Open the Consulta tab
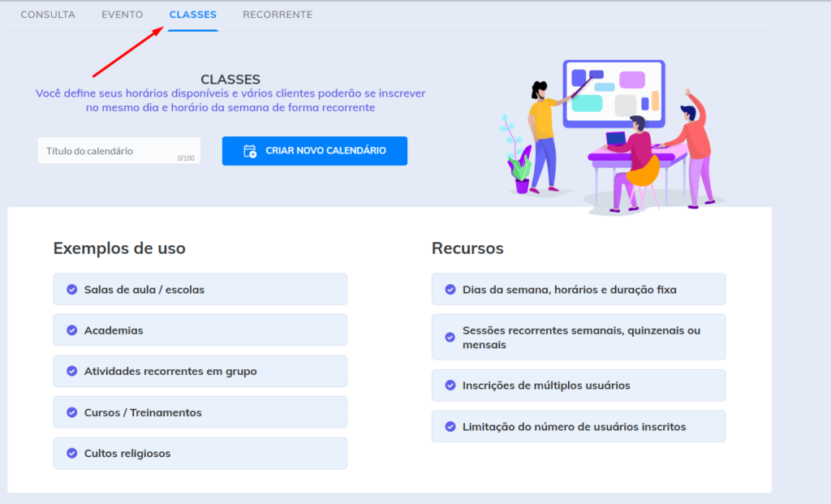Viewport: 831px width, 504px height. (x=48, y=15)
